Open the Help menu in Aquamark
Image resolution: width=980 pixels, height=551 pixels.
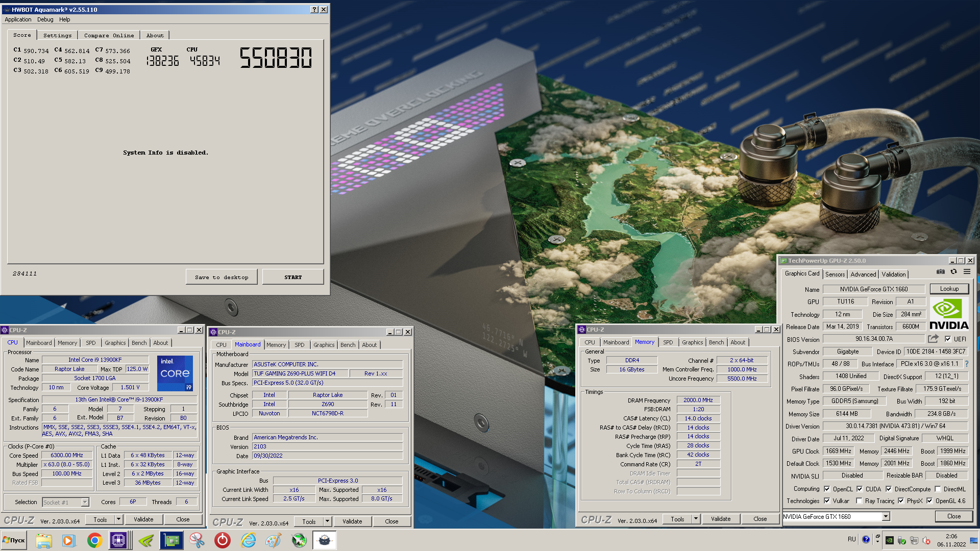64,19
